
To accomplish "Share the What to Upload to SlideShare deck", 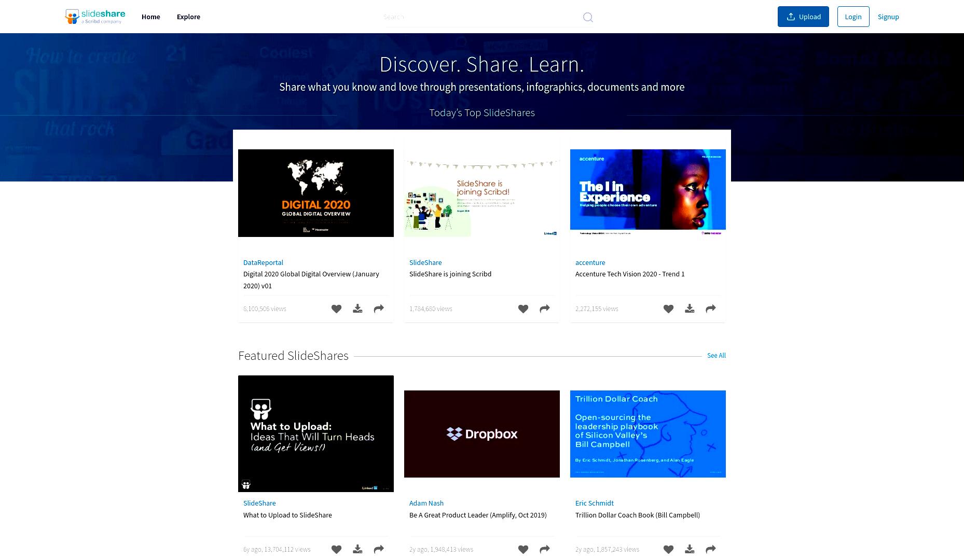I will (x=379, y=549).
